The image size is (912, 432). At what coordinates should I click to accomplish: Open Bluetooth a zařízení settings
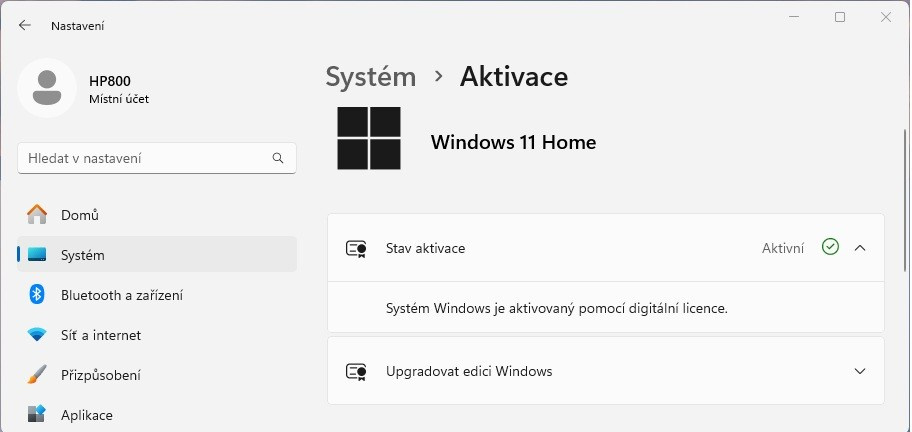[121, 295]
